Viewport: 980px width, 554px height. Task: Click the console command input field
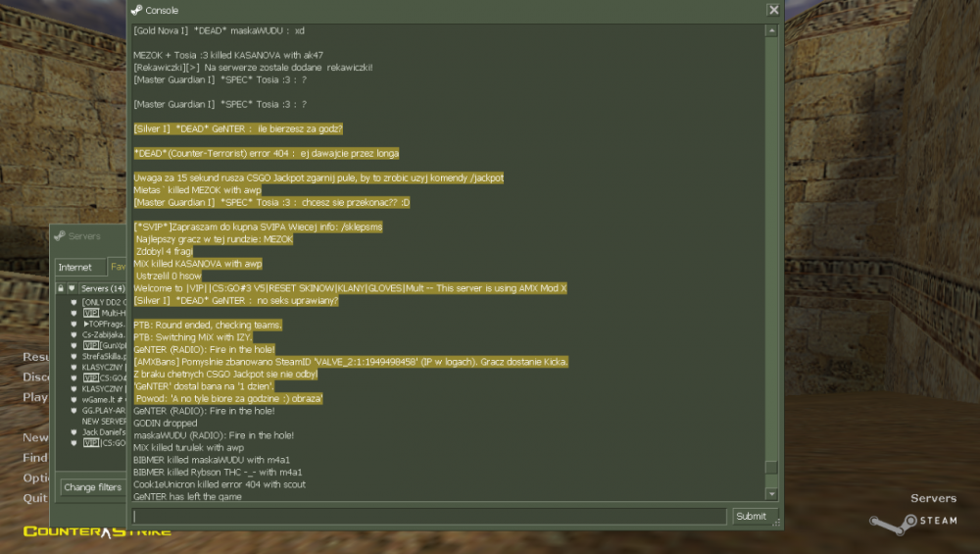coord(429,516)
